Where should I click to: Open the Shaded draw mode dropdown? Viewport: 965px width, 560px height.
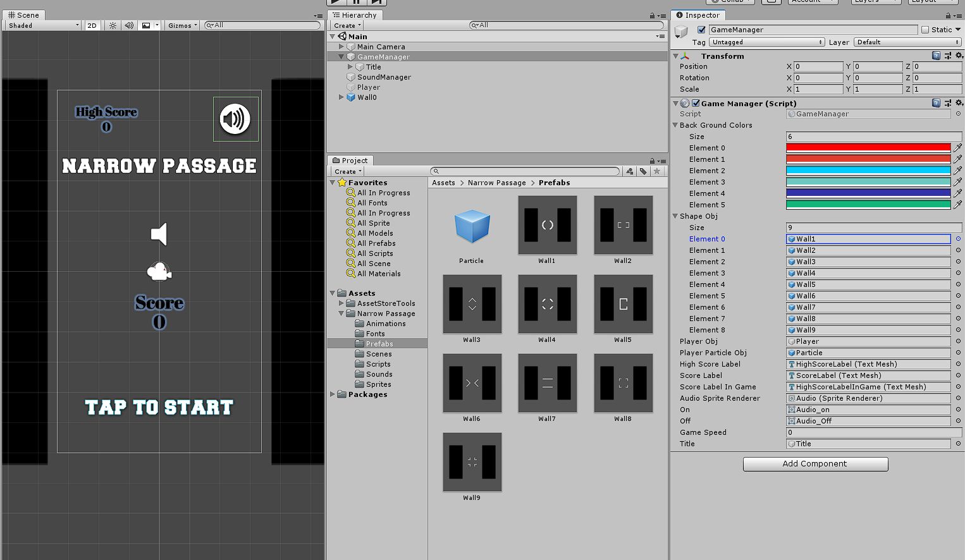(43, 25)
